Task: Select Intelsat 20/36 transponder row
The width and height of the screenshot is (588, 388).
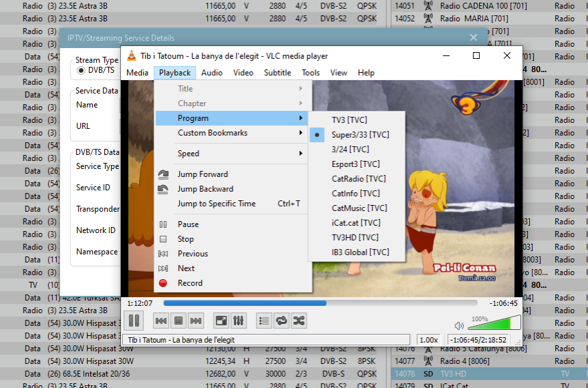Action: click(193, 374)
